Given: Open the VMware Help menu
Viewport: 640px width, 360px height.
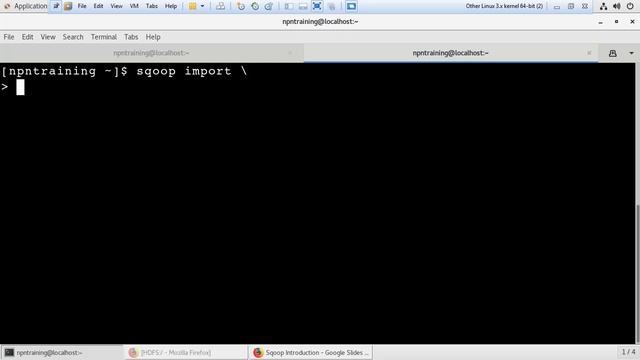Looking at the screenshot, I should tap(171, 6).
